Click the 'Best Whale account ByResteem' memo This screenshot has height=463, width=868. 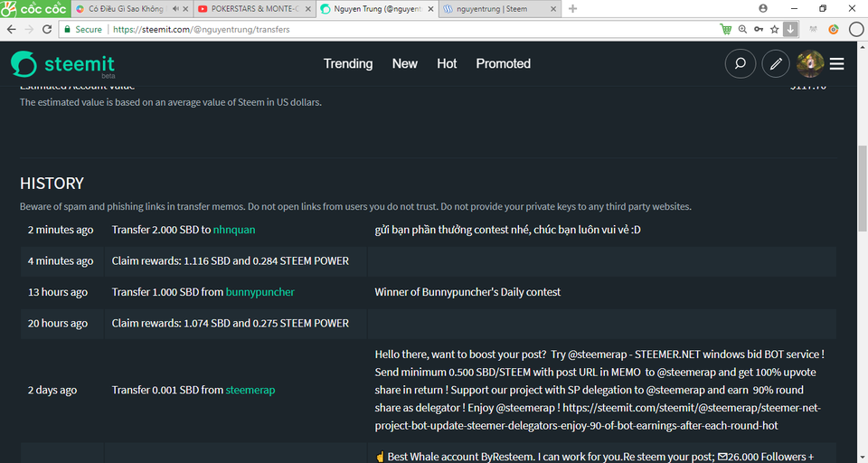[x=595, y=457]
